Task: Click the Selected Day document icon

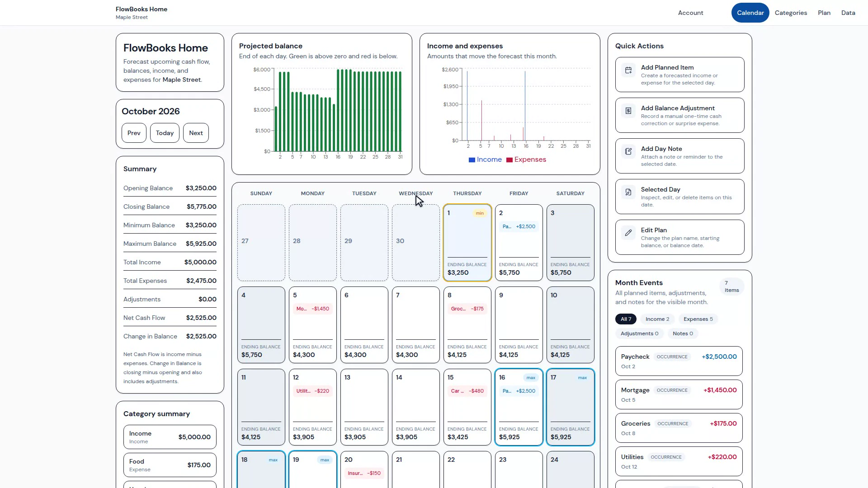Action: point(628,192)
